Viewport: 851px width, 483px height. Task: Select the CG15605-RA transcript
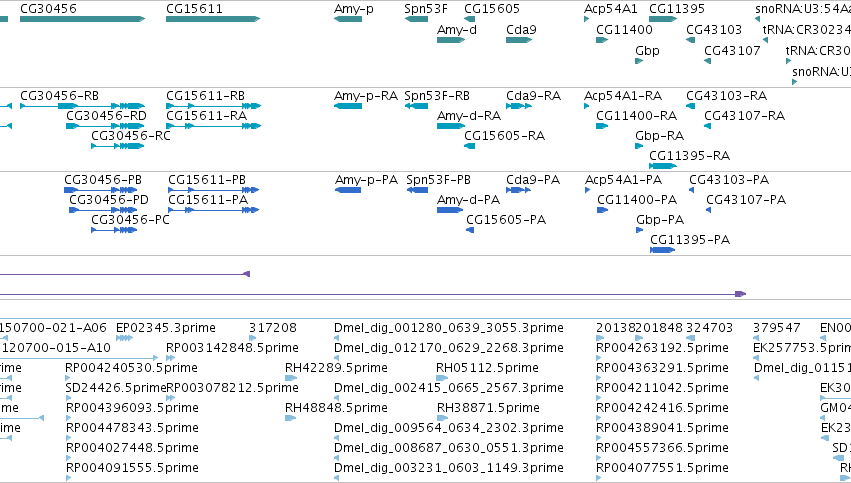[x=469, y=146]
